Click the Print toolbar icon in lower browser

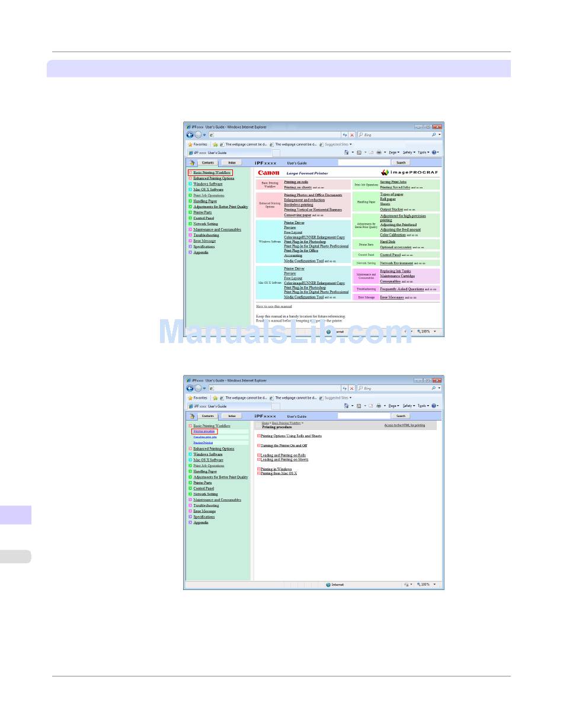pos(379,406)
